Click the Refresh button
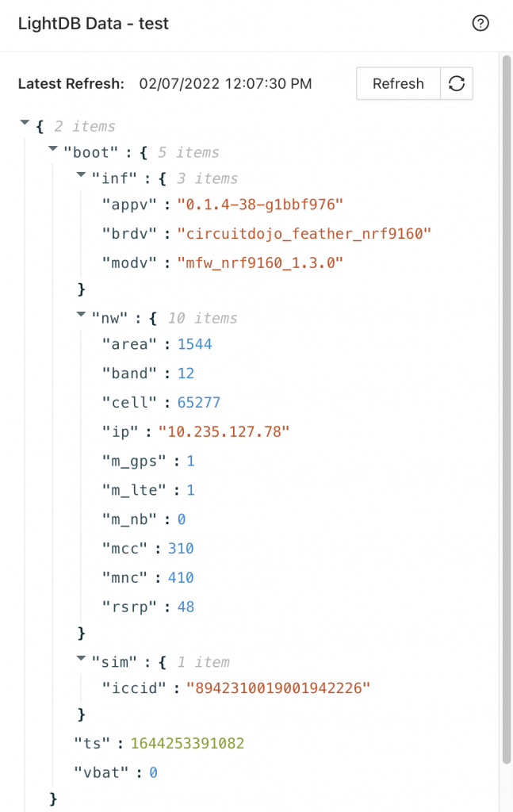Screen dimensions: 513x812 (x=398, y=83)
